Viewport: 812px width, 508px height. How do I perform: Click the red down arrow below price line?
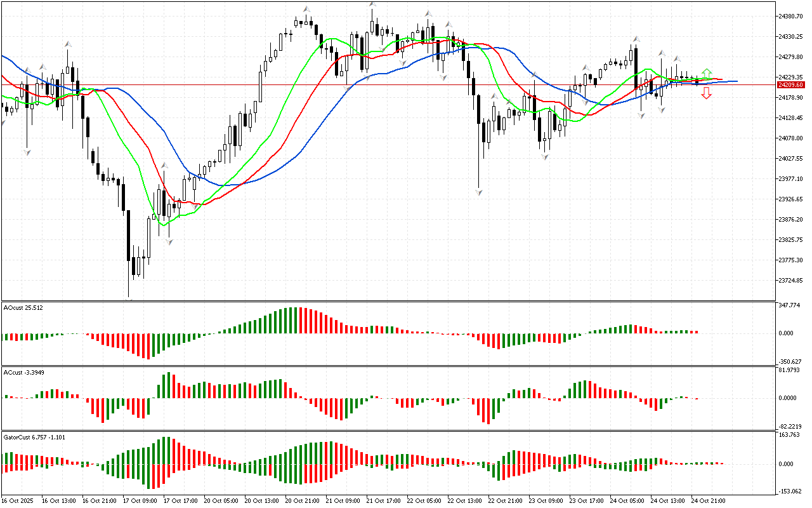tap(706, 93)
